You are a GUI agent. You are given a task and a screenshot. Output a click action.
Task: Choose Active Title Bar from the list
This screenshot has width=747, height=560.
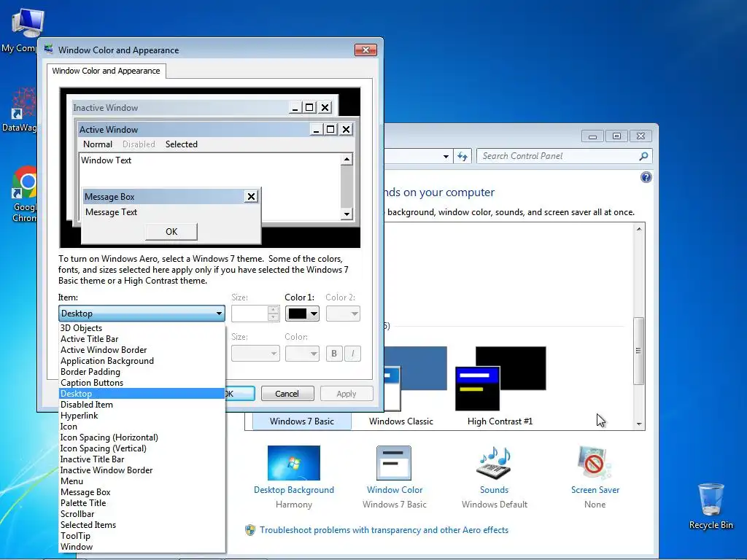coord(142,338)
